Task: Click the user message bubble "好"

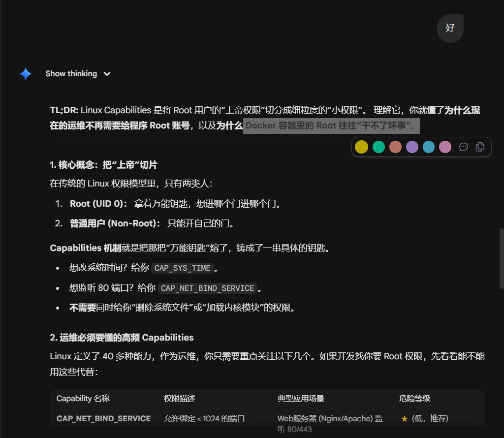Action: point(450,28)
